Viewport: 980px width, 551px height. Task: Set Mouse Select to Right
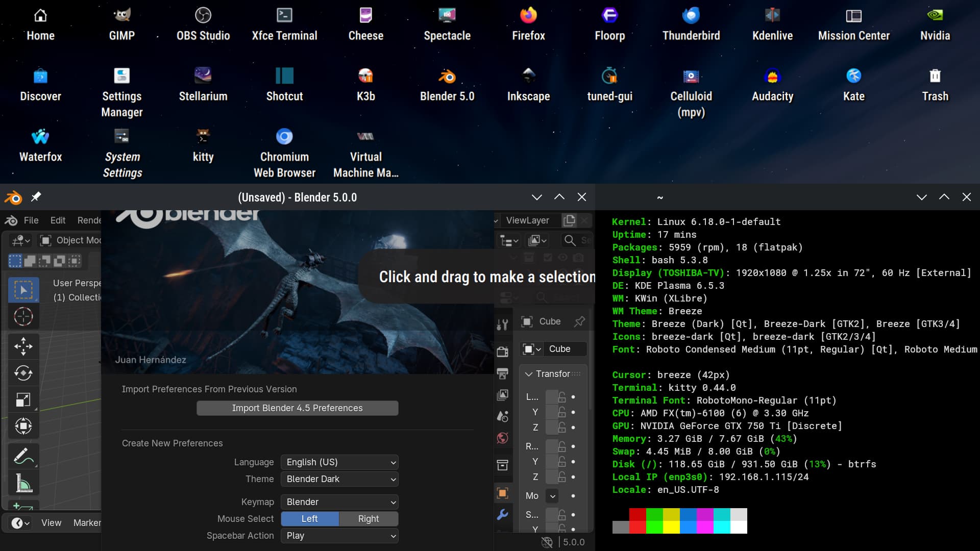pos(368,519)
